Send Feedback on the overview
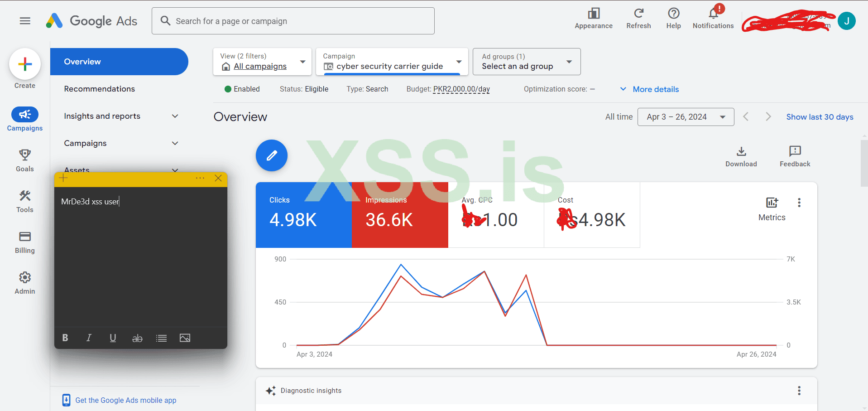This screenshot has width=868, height=411. [795, 156]
